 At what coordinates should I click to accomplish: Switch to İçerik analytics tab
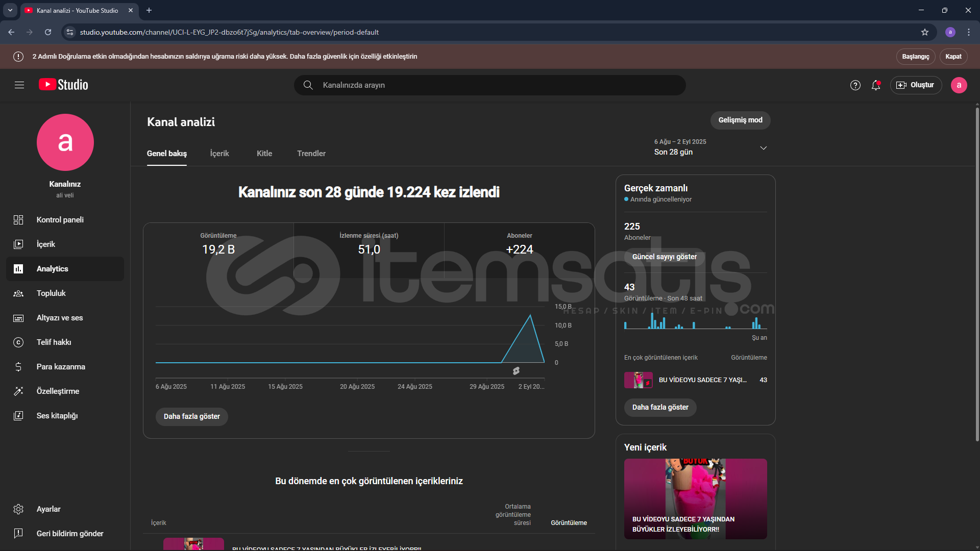(219, 154)
